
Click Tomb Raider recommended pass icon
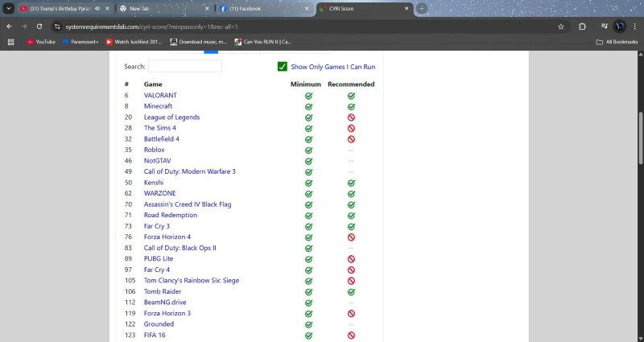(x=351, y=292)
